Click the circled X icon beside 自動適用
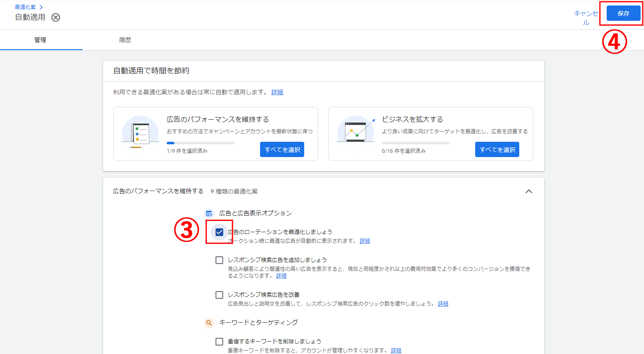 tap(56, 17)
